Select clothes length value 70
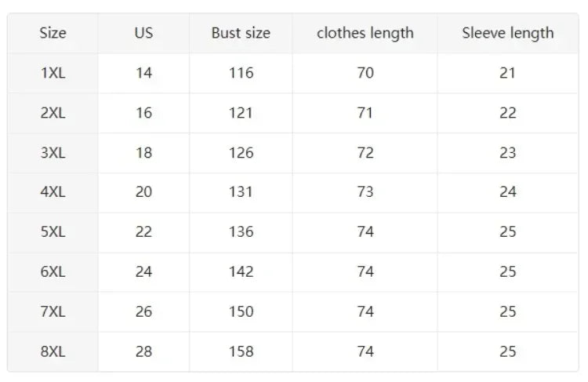Image resolution: width=588 pixels, height=382 pixels. coord(365,73)
